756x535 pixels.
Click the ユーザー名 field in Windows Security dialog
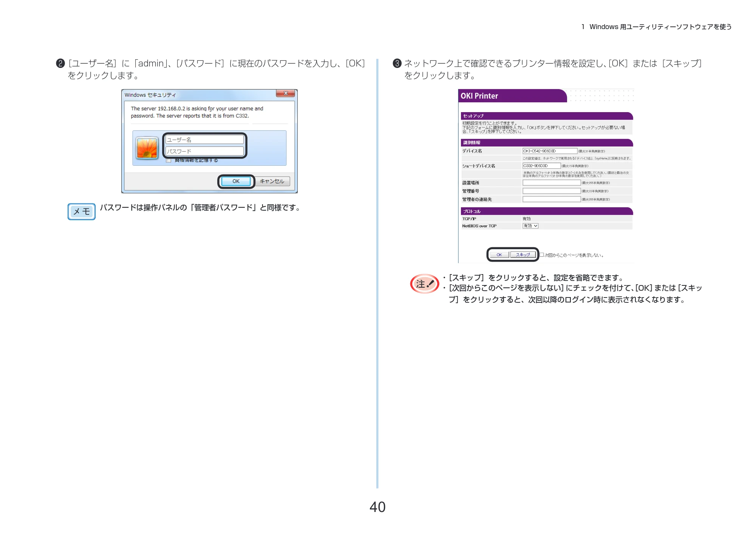(x=204, y=140)
